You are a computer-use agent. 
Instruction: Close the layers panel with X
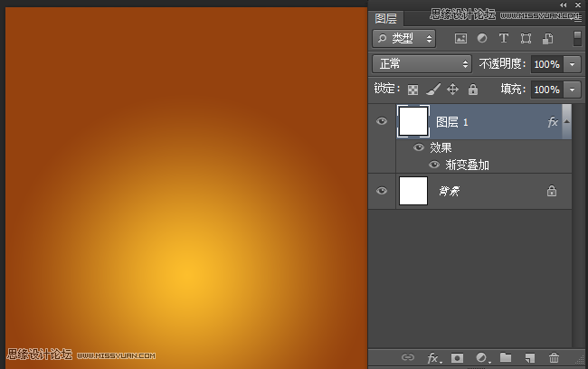coord(578,5)
